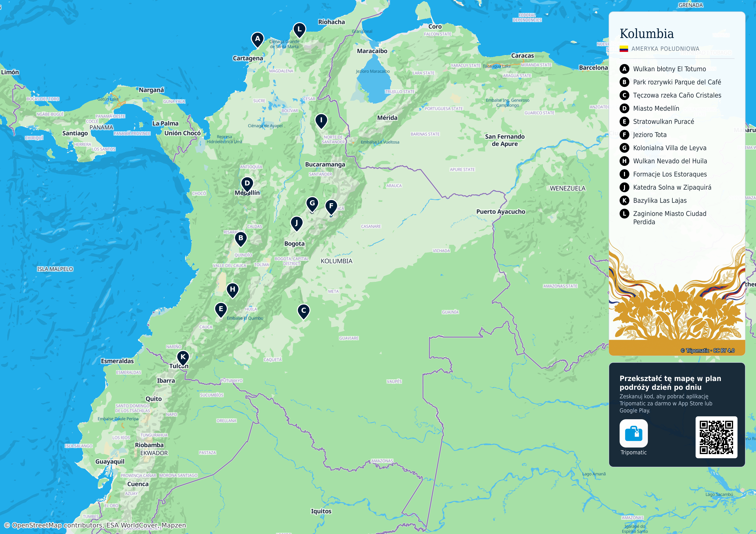Viewport: 756px width, 534px height.
Task: Click 'Wulkan błotny El Totumo' legend entry
Action: [669, 69]
